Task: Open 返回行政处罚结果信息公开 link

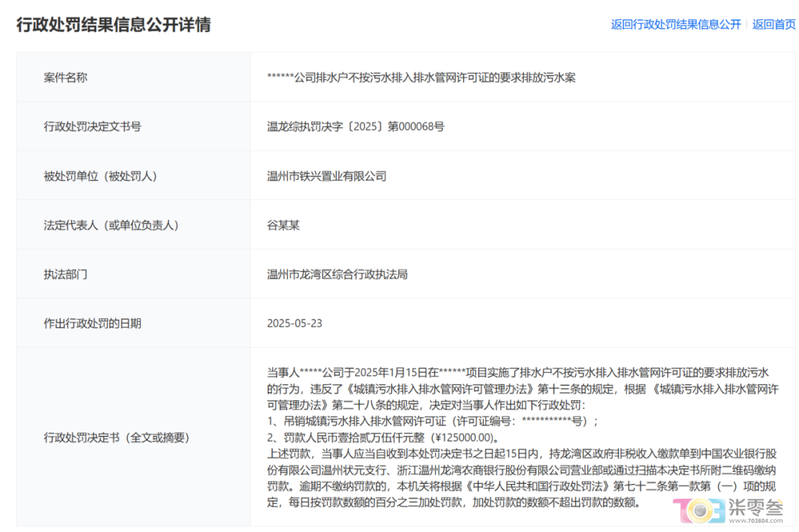Action: tap(675, 24)
